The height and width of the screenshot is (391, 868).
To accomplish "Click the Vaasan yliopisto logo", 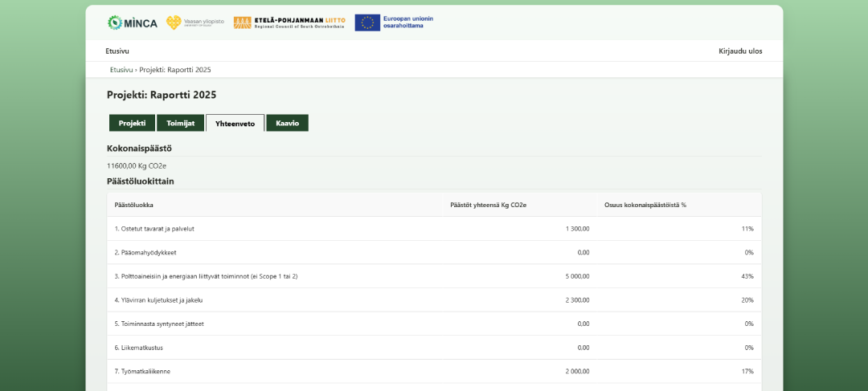I will point(195,22).
